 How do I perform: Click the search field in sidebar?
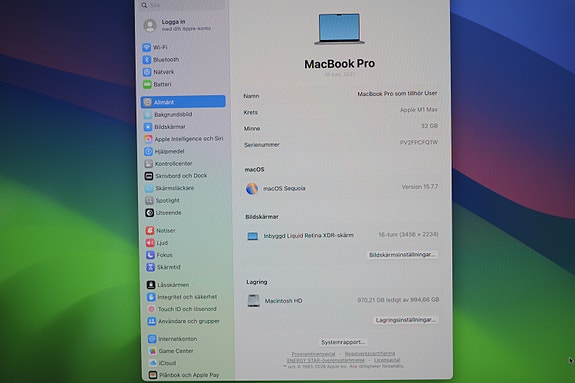[182, 5]
